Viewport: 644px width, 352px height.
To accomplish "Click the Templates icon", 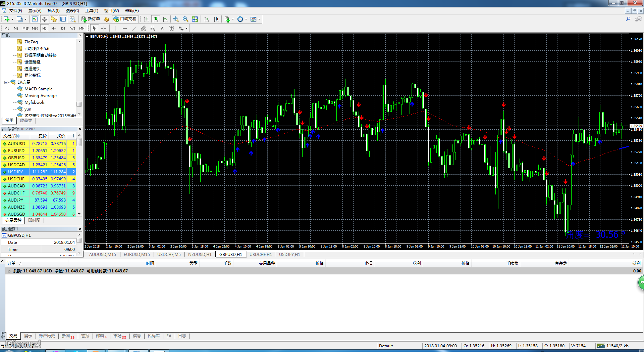I will (253, 19).
